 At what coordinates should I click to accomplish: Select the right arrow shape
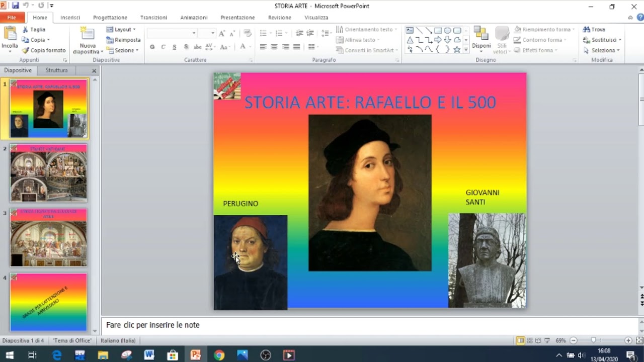tap(438, 40)
